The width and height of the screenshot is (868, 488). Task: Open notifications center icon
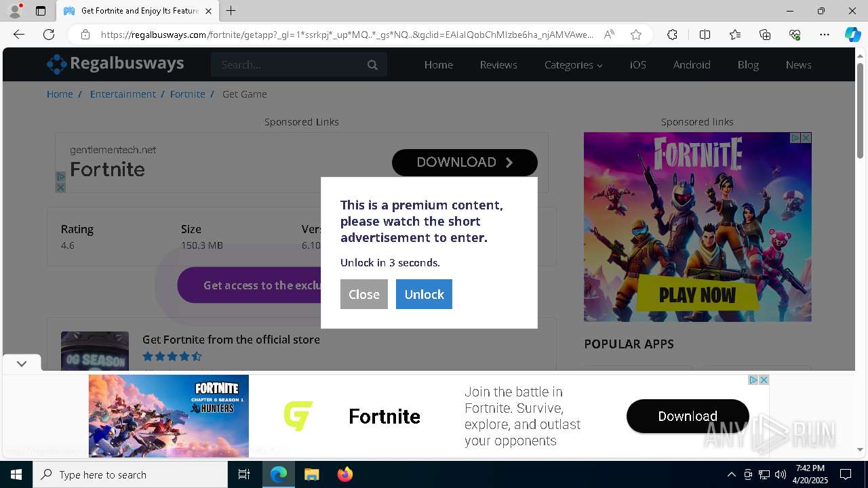(x=846, y=474)
